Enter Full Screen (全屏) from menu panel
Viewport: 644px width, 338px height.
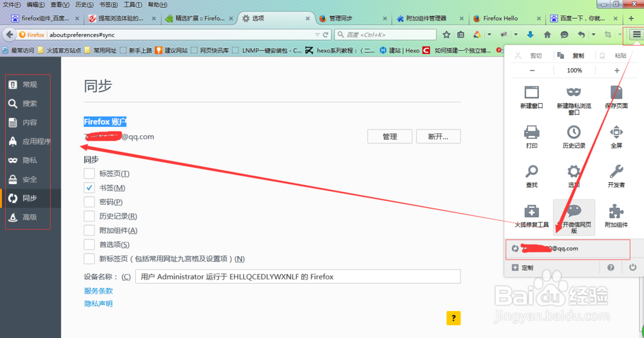(x=616, y=136)
